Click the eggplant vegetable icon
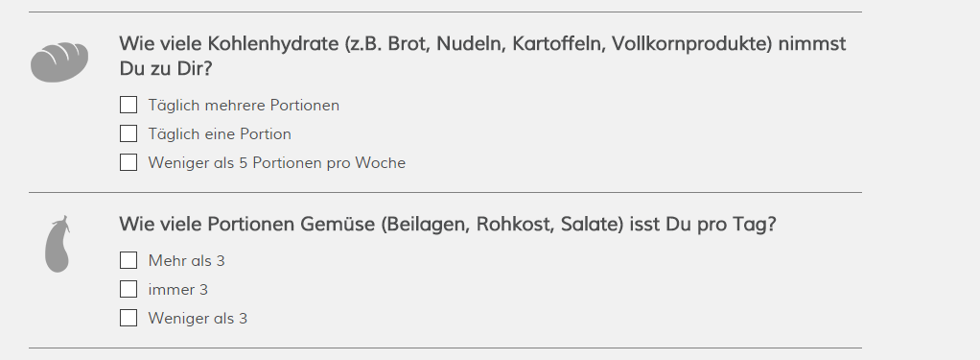 click(57, 244)
